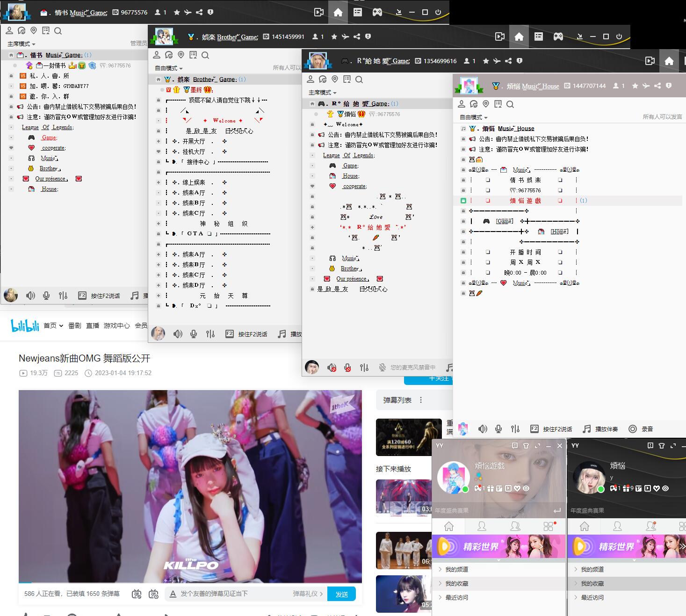Open contacts tab in 煩惱 YY window
The image size is (686, 616).
point(617,527)
